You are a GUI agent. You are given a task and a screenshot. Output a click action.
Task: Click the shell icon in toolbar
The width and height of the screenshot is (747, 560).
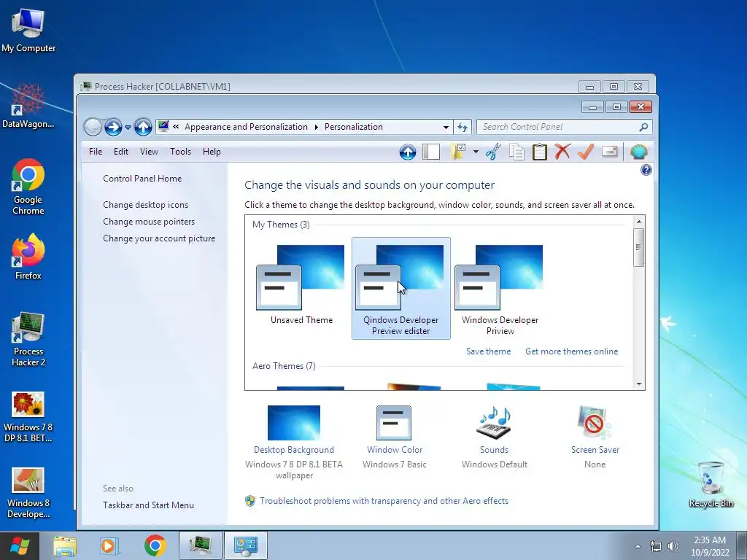[639, 152]
